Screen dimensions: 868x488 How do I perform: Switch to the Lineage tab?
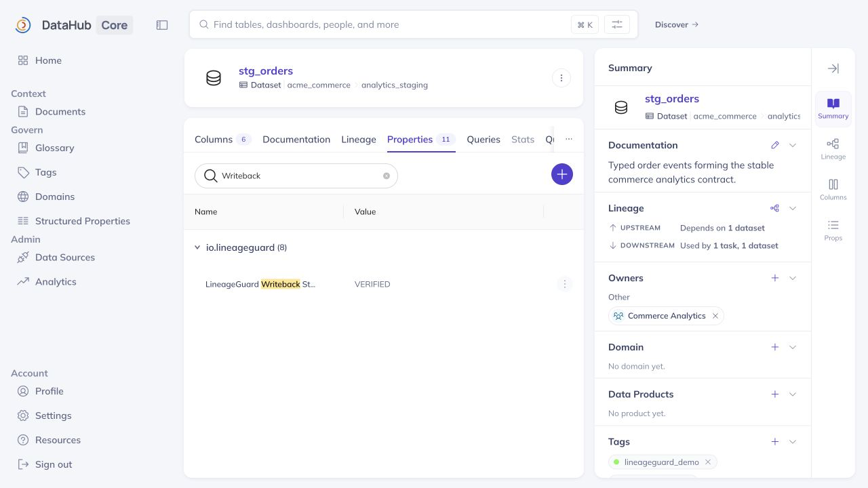tap(359, 140)
